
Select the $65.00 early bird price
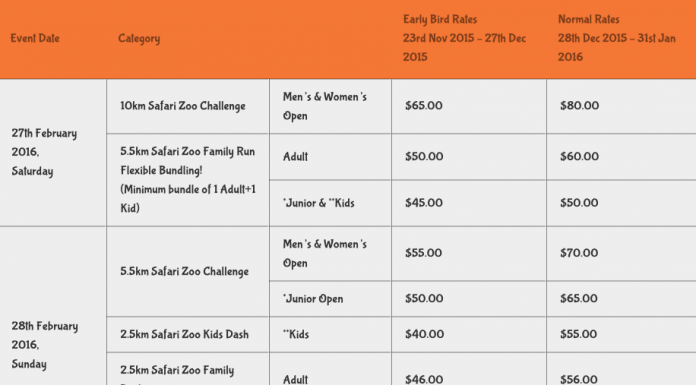coord(423,106)
